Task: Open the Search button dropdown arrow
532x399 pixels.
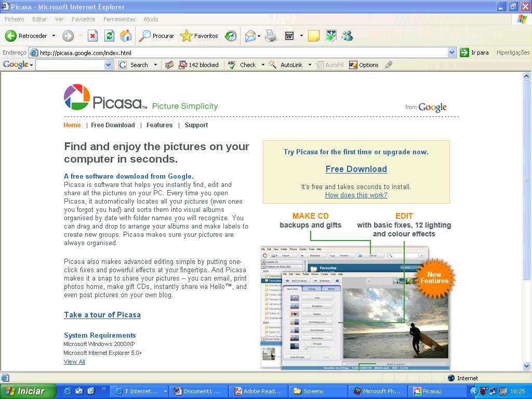Action: point(155,65)
